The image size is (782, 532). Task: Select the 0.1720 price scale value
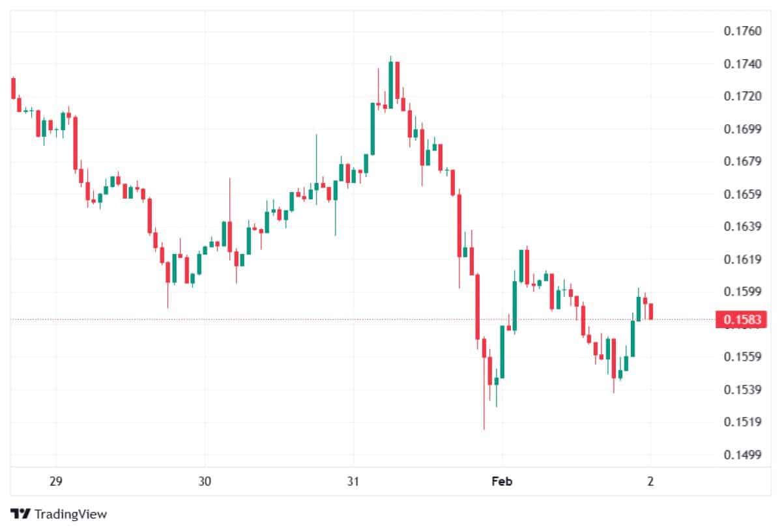tap(742, 96)
